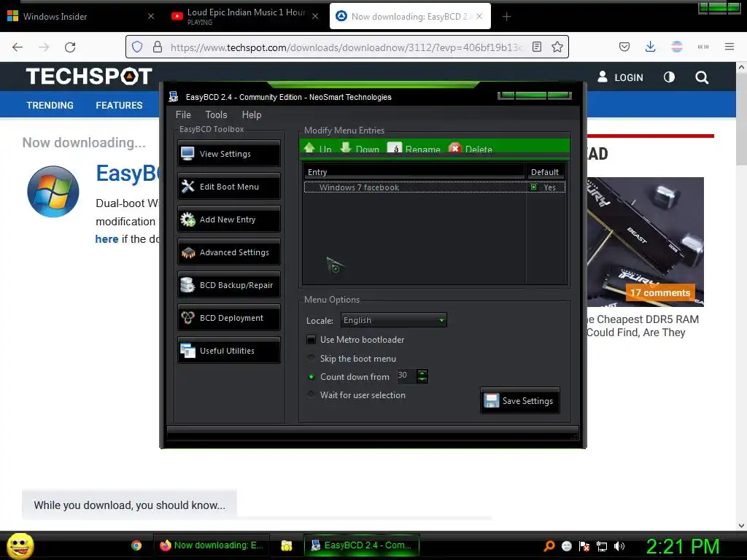Toggle reader view icon
The width and height of the screenshot is (747, 560).
pyautogui.click(x=537, y=47)
